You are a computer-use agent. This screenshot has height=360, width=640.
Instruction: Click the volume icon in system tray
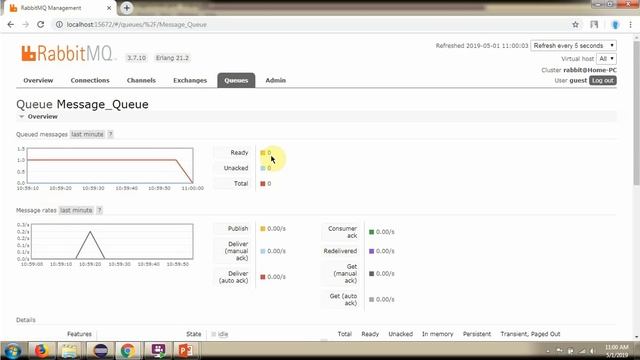point(593,351)
